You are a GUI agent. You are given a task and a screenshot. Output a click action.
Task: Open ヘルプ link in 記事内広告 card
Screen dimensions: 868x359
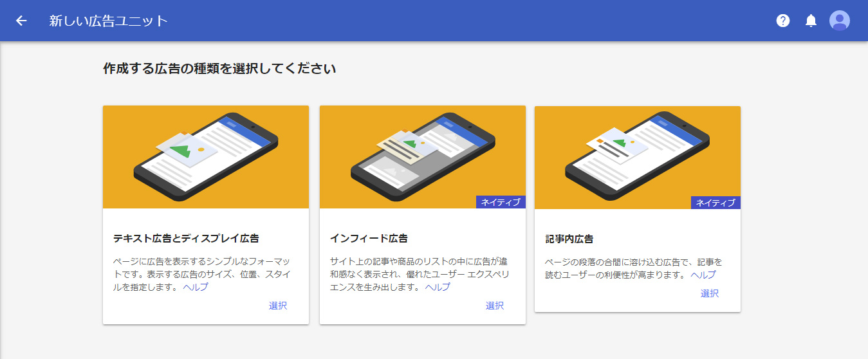tap(703, 275)
